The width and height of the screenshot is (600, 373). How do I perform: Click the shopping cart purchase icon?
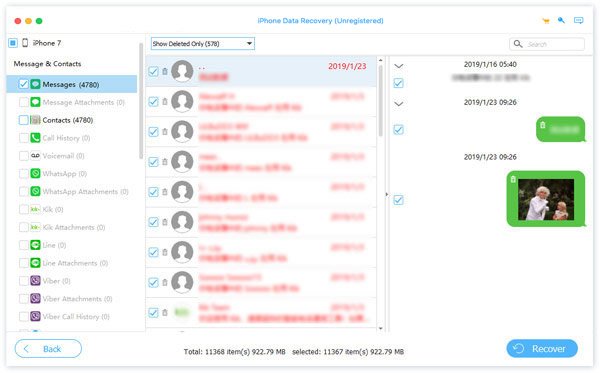[x=546, y=21]
